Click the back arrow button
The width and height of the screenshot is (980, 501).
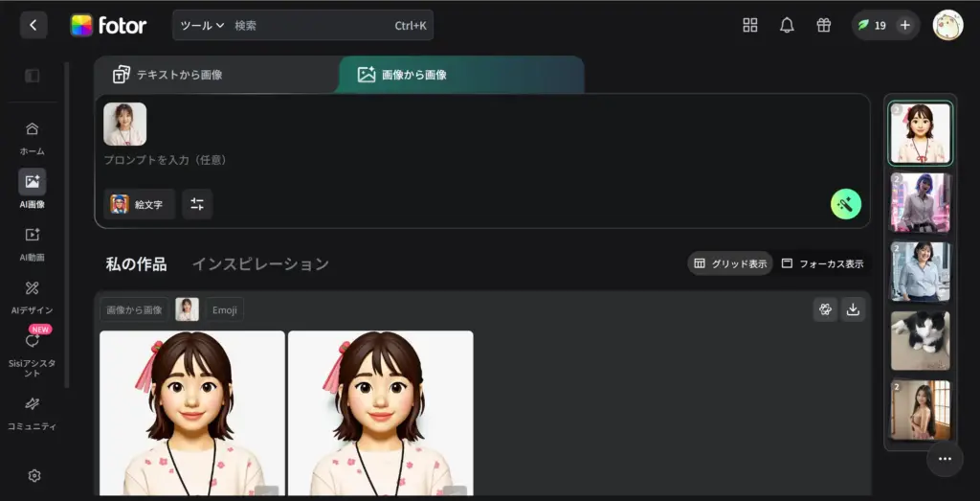tap(33, 25)
